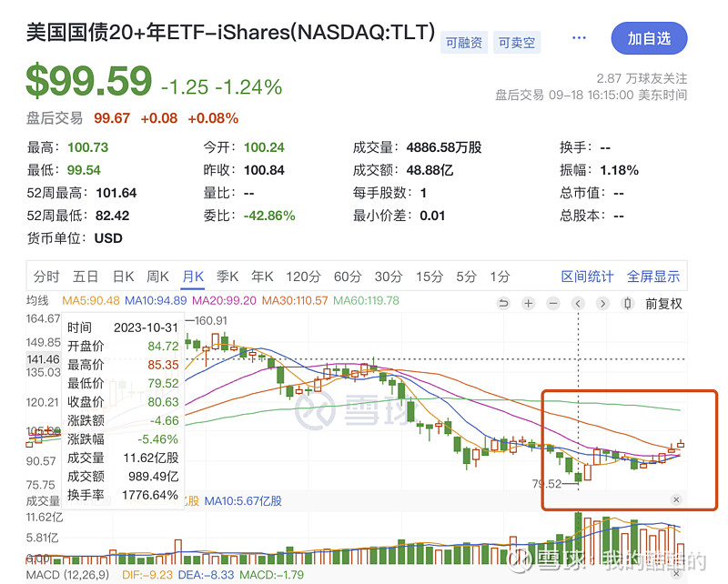Select the 月K tab
Viewport: 728px width, 584px height.
[x=193, y=277]
